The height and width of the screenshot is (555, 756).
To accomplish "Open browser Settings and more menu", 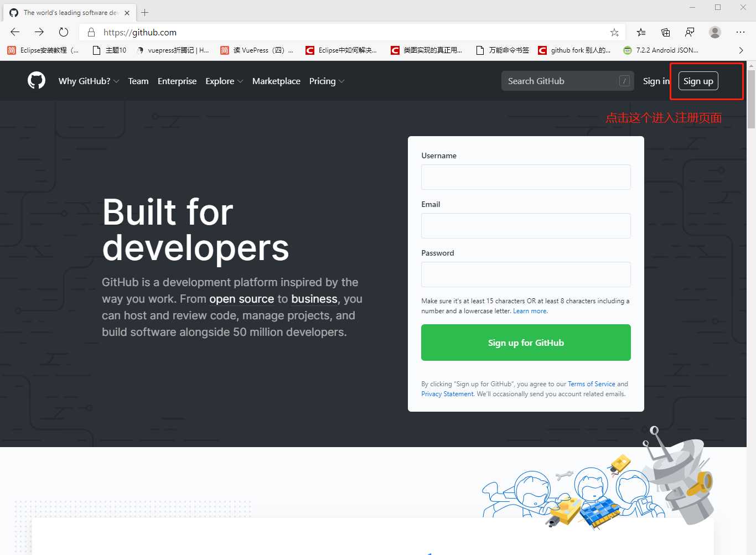I will click(741, 32).
